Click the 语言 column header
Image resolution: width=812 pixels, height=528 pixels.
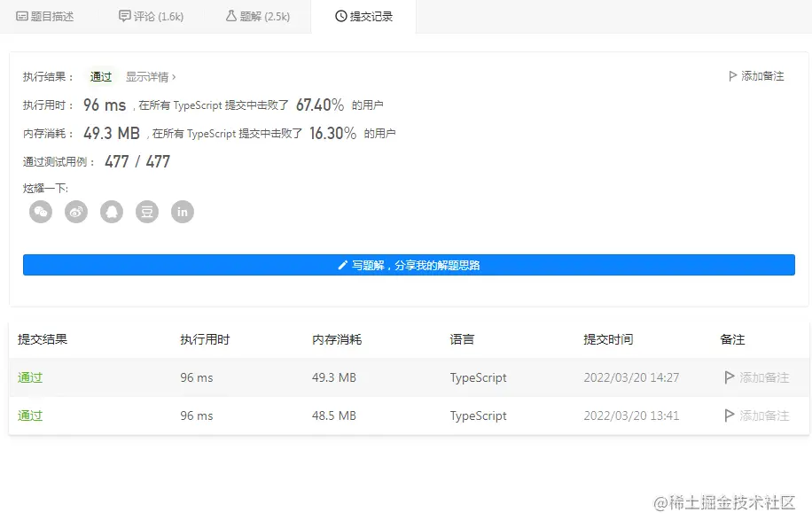[462, 339]
